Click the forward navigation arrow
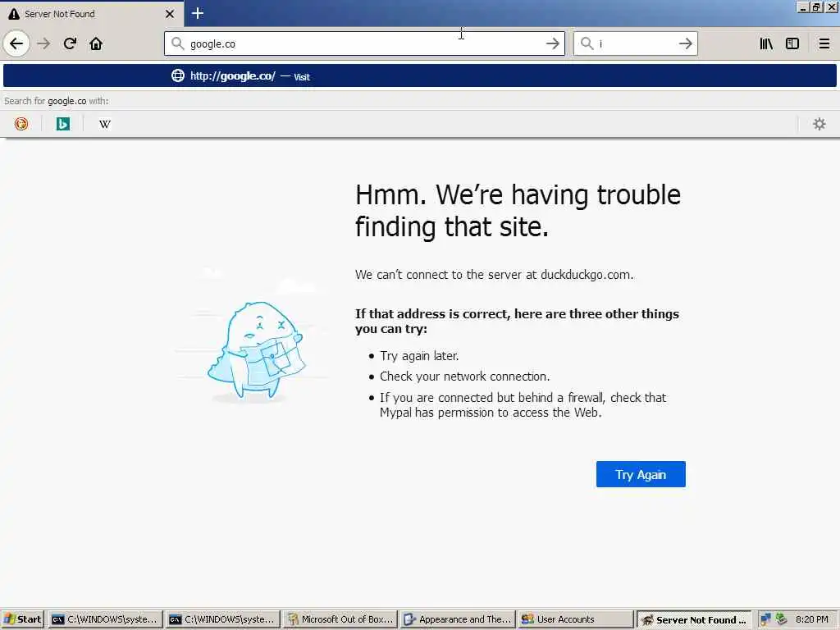The height and width of the screenshot is (630, 840). pos(43,43)
